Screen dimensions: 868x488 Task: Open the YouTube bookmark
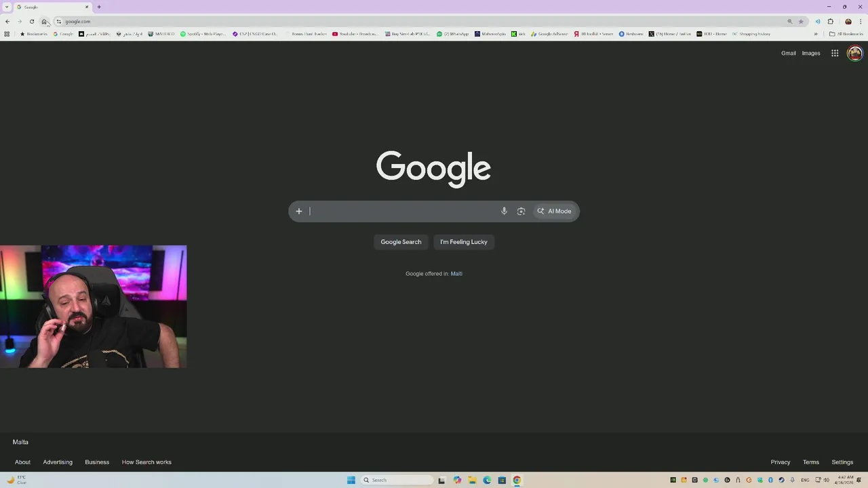tap(355, 33)
